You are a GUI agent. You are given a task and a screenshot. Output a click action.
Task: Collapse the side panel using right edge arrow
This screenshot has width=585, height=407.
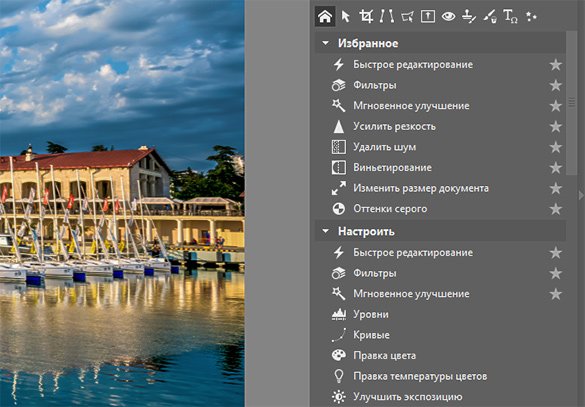pyautogui.click(x=581, y=195)
